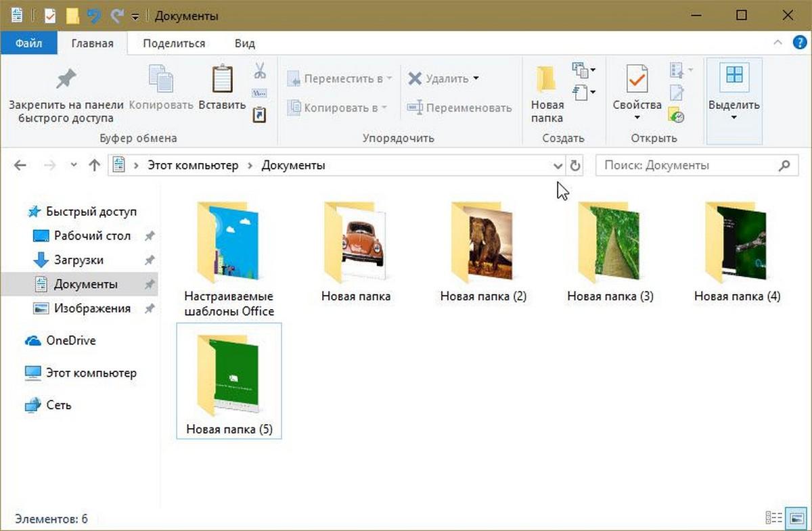Click the grey redo arrow in title bar
The height and width of the screenshot is (531, 812).
pos(117,16)
